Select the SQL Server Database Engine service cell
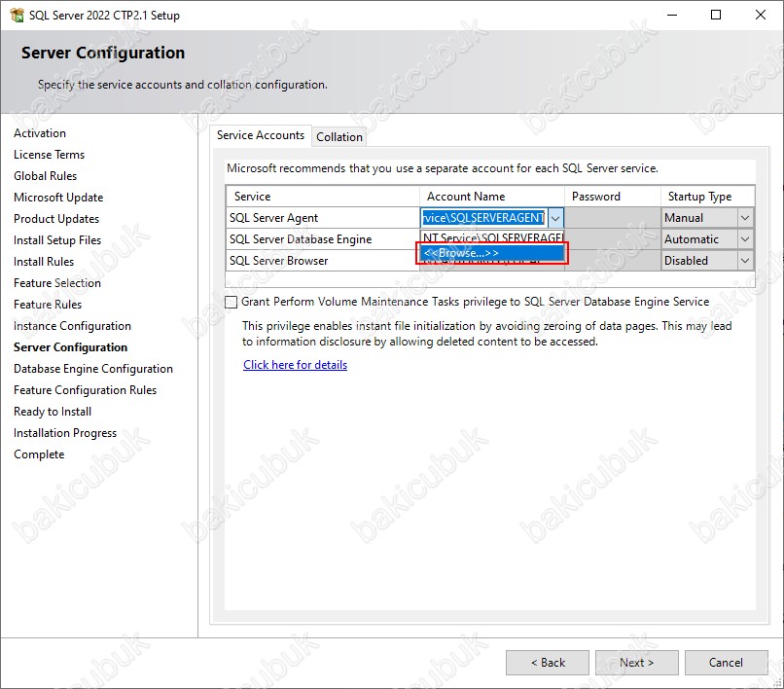This screenshot has width=784, height=689. pos(323,239)
